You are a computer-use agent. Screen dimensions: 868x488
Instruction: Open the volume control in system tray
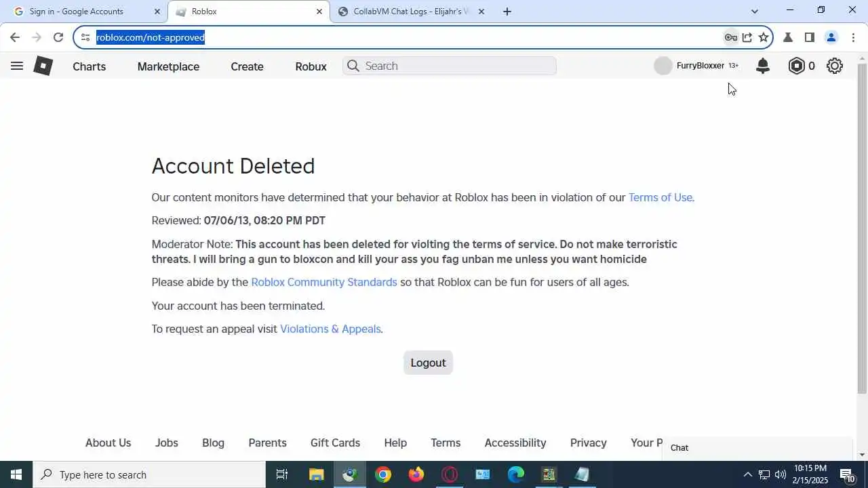781,474
